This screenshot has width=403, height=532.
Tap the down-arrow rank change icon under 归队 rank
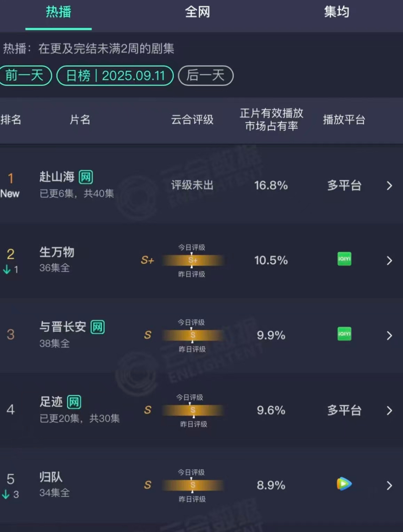pyautogui.click(x=6, y=494)
